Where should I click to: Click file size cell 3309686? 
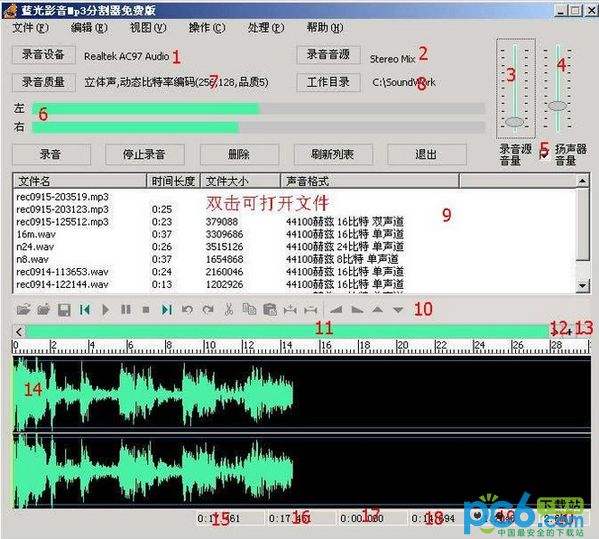[x=225, y=234]
